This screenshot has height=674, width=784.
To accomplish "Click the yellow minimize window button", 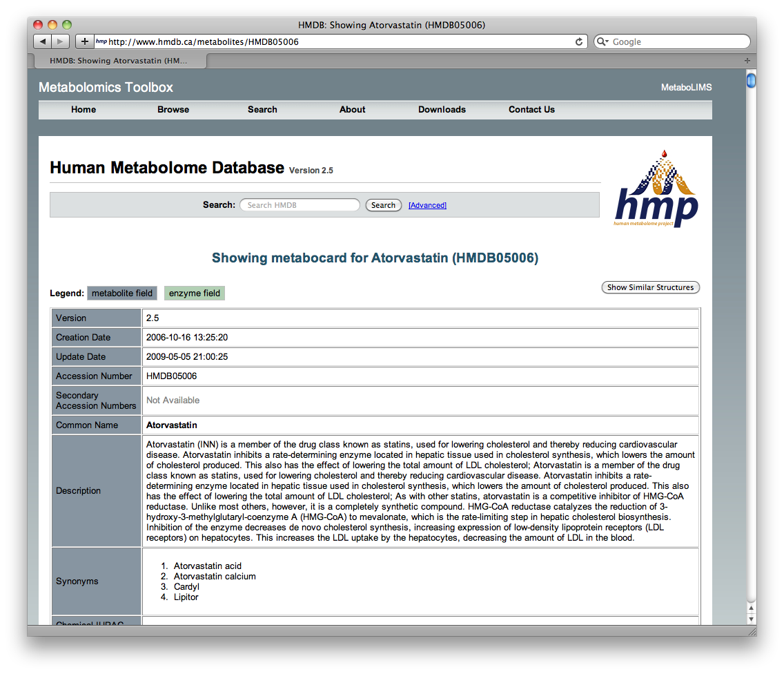I will [x=52, y=25].
